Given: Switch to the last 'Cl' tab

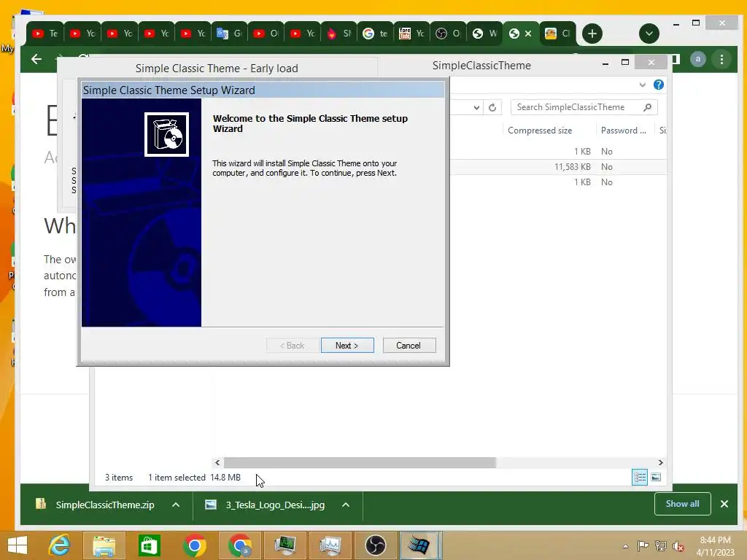Looking at the screenshot, I should pos(558,34).
